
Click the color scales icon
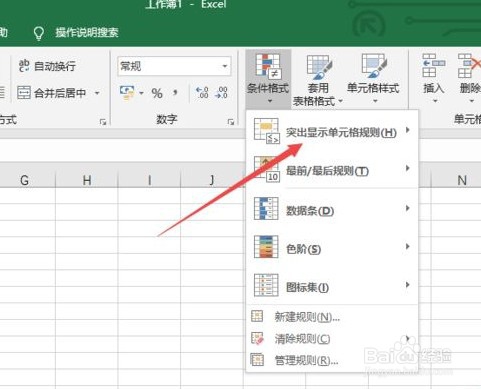point(266,247)
